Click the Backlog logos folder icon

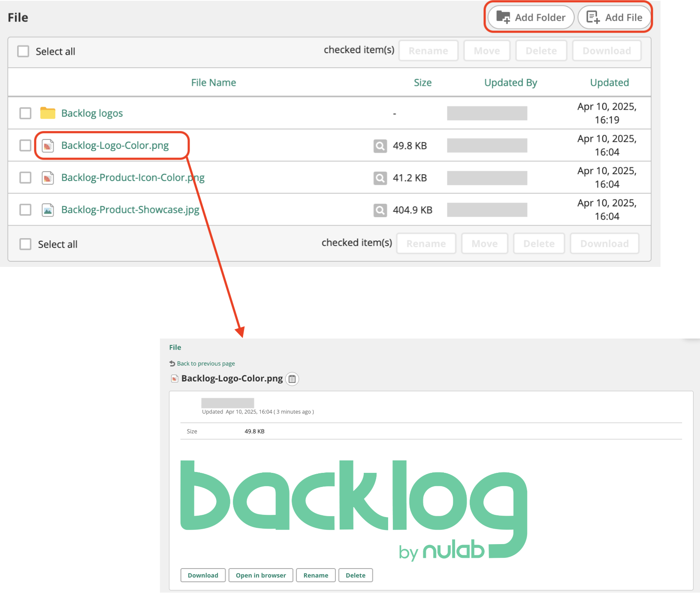pos(48,113)
